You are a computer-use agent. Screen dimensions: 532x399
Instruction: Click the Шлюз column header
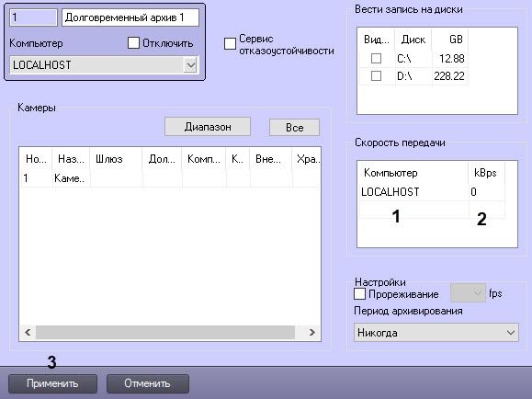116,158
